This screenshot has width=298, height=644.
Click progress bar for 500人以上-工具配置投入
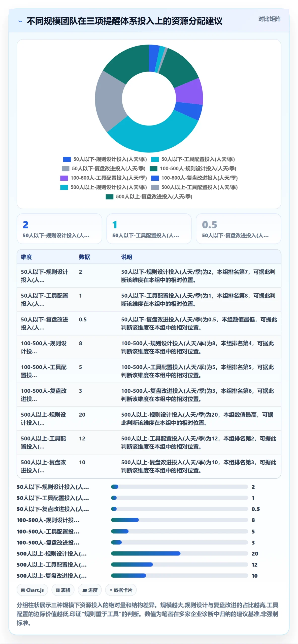(180, 565)
